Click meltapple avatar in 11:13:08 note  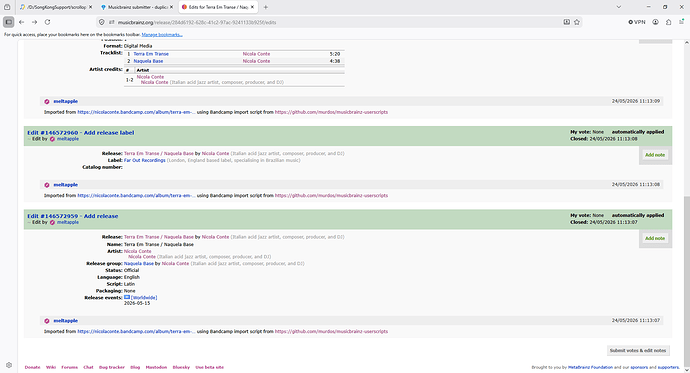coord(47,185)
